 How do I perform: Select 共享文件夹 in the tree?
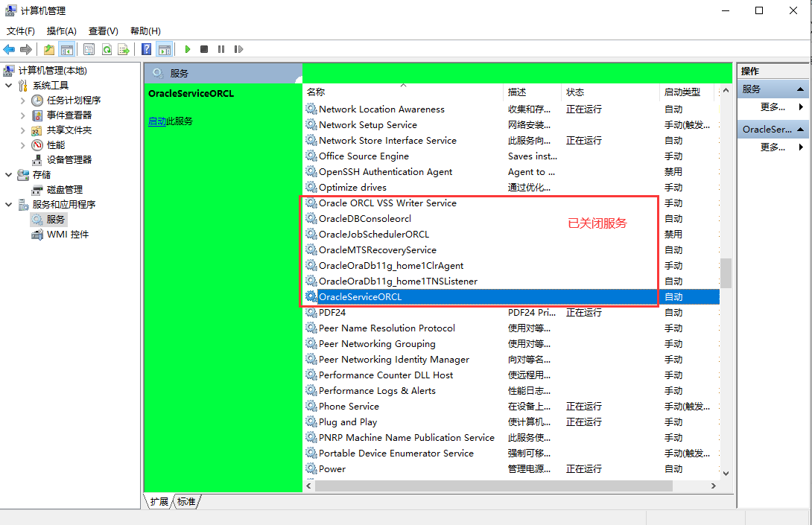tap(69, 130)
